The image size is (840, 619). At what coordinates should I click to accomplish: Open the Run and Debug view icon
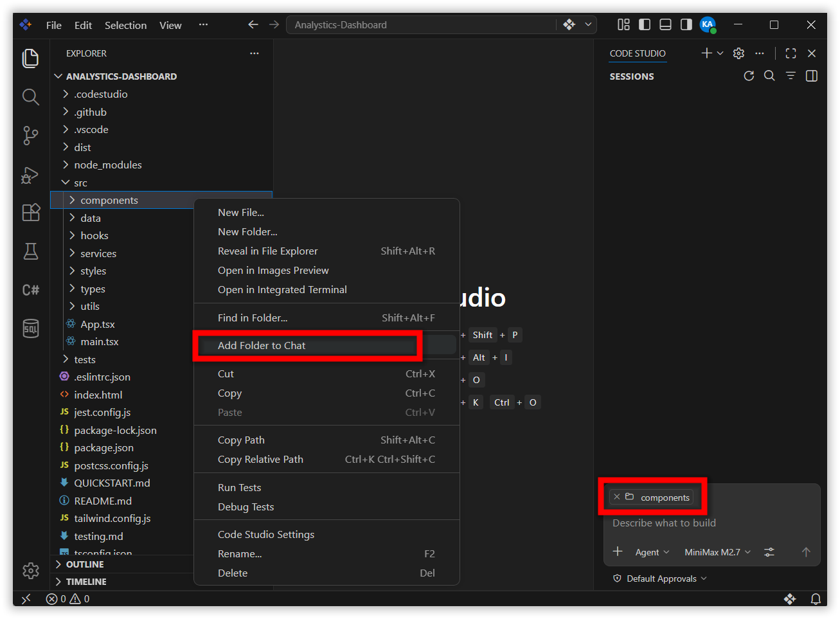(31, 174)
